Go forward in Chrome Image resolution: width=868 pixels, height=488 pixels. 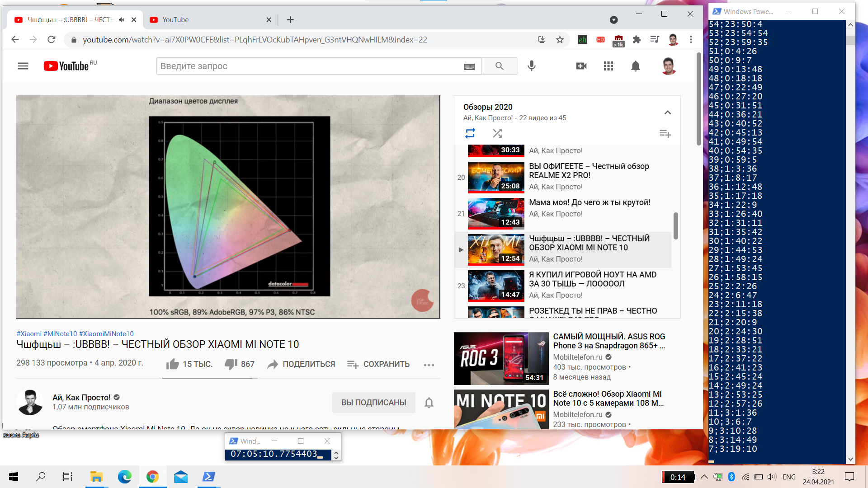coord(33,40)
